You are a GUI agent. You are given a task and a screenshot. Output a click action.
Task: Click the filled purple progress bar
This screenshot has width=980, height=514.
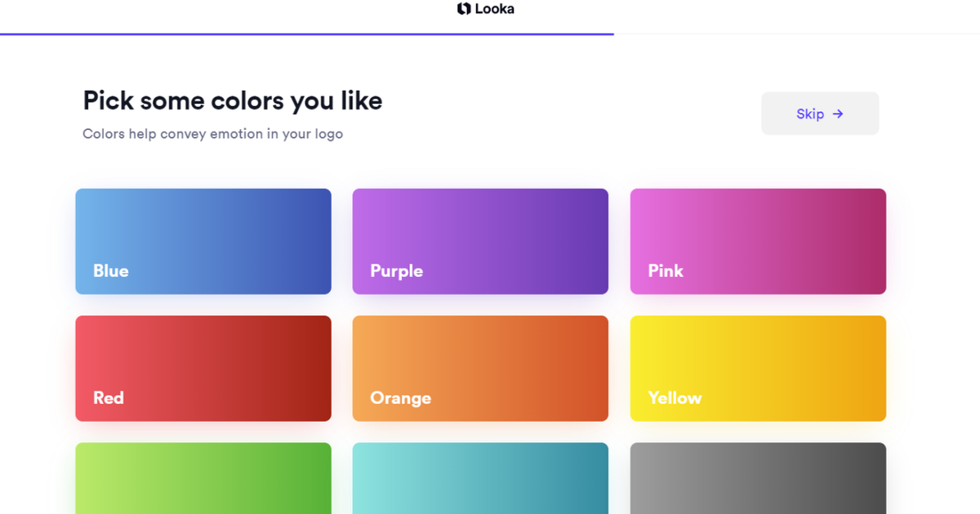pos(306,34)
